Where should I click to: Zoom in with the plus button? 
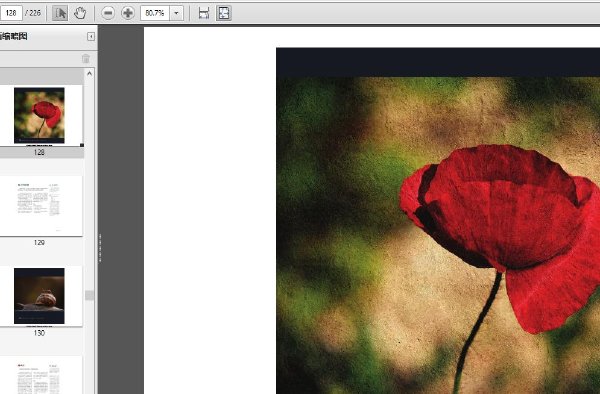click(128, 13)
